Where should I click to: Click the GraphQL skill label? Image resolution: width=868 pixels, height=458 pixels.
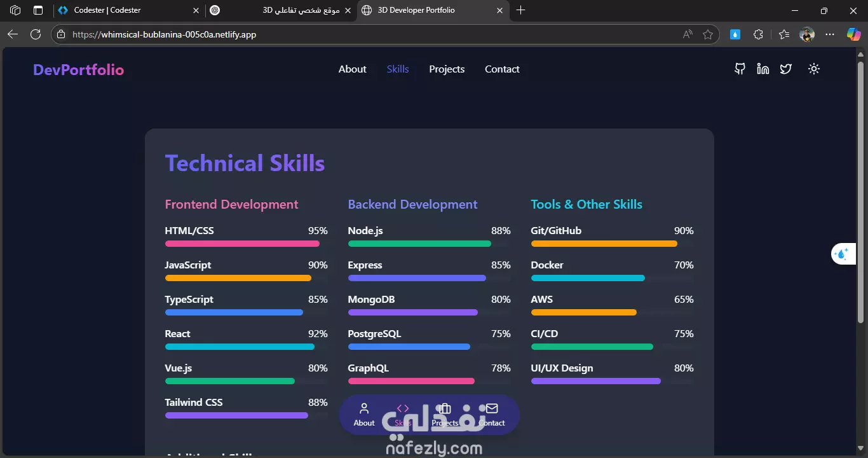click(x=368, y=368)
